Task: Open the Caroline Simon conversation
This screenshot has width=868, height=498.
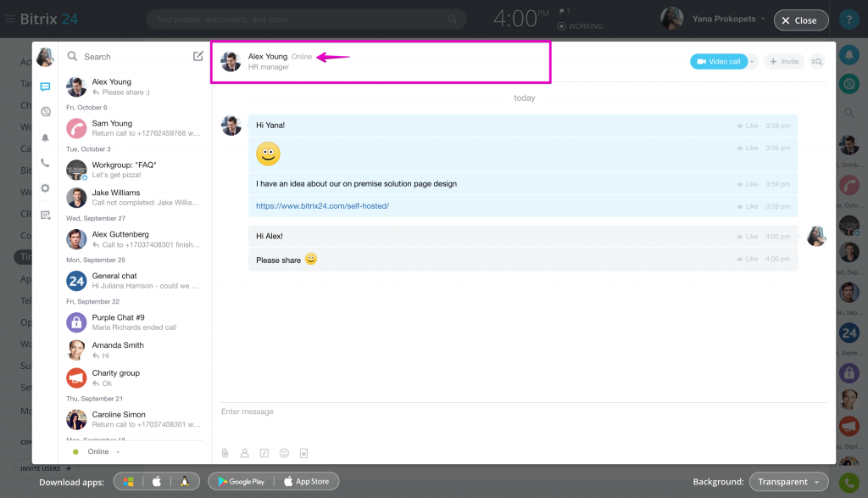Action: pos(133,420)
